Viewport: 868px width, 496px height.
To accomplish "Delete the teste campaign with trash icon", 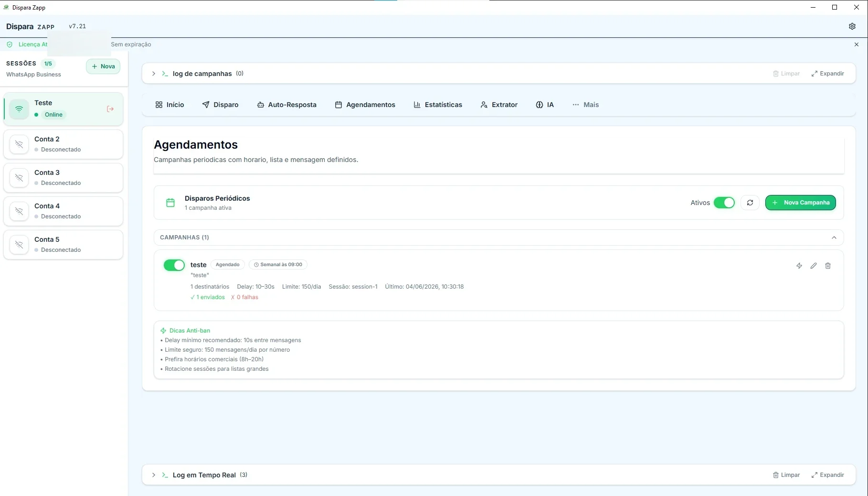I will click(828, 266).
